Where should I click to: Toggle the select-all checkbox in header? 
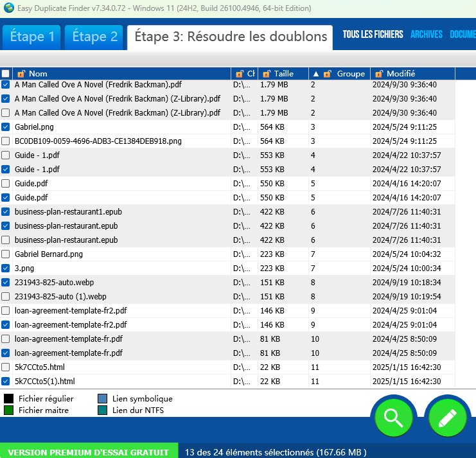6,74
